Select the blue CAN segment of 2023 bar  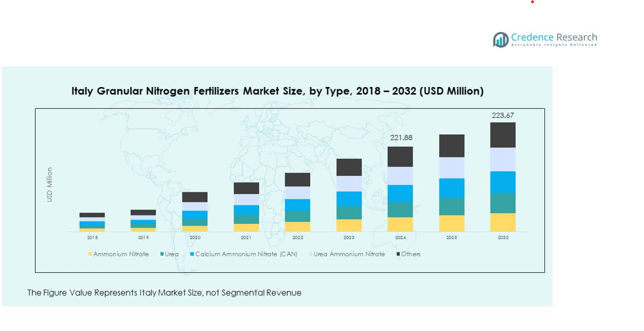(349, 199)
